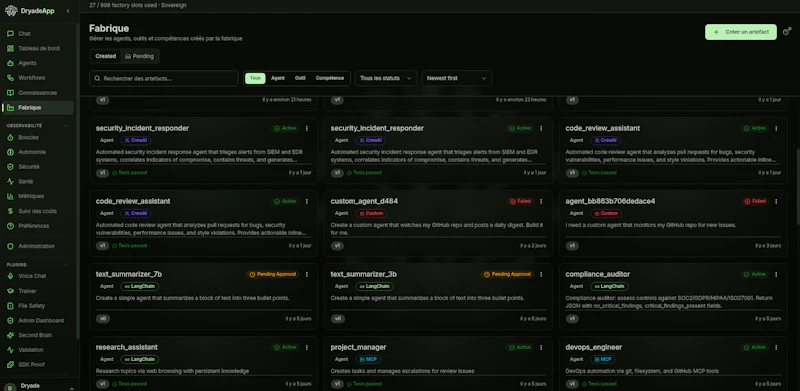
Task: Open the custom_agent_d484 card title
Action: (x=364, y=201)
